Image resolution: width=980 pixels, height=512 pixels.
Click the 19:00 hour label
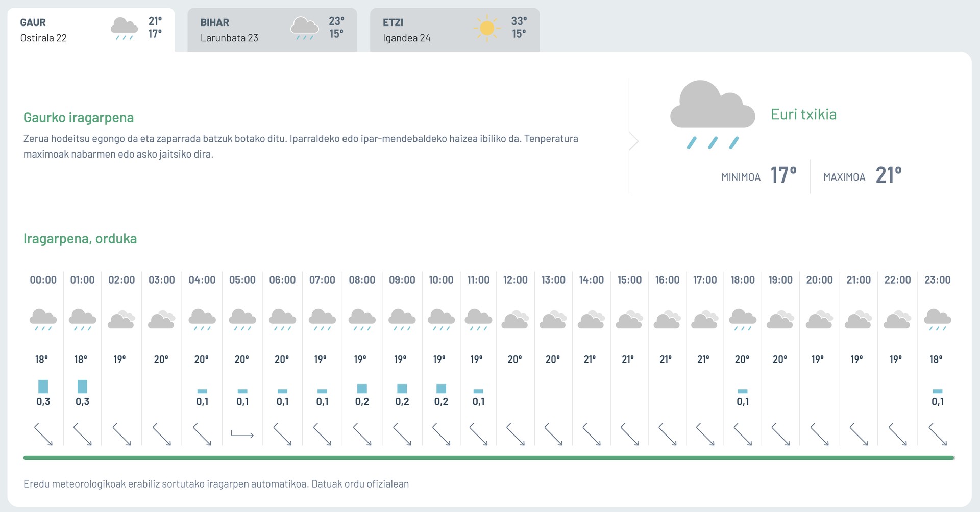[x=780, y=280]
